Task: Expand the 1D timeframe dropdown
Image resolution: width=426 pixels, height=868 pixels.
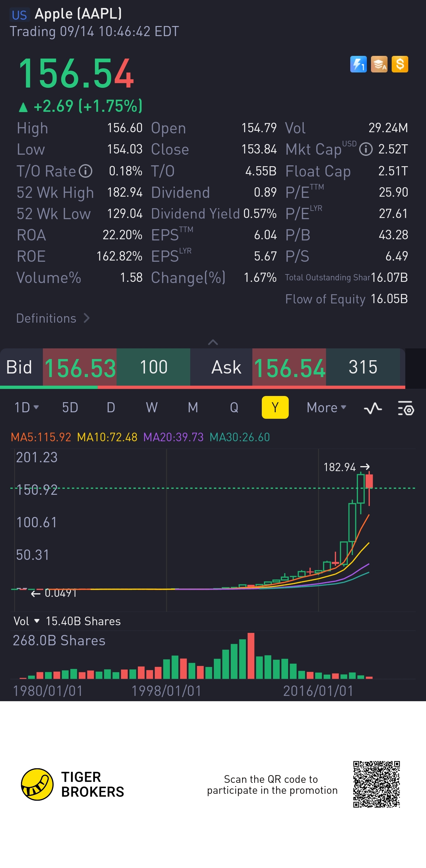Action: tap(26, 408)
